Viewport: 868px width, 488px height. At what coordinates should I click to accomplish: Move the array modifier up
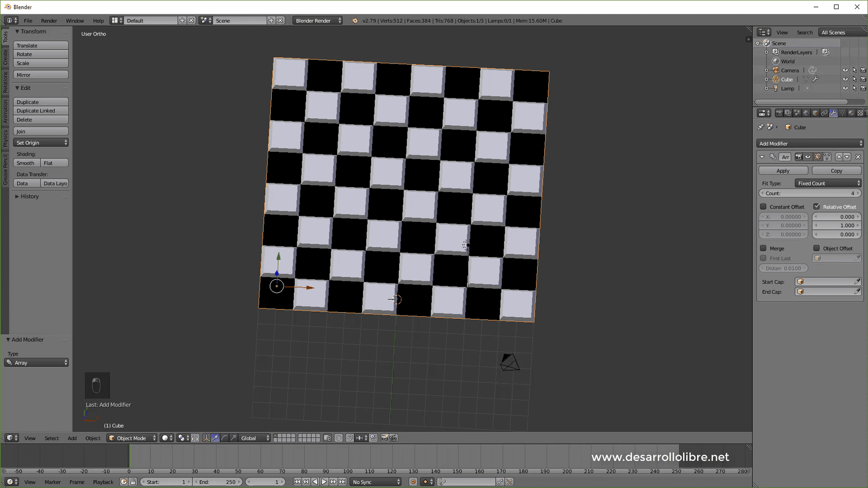[x=839, y=157]
